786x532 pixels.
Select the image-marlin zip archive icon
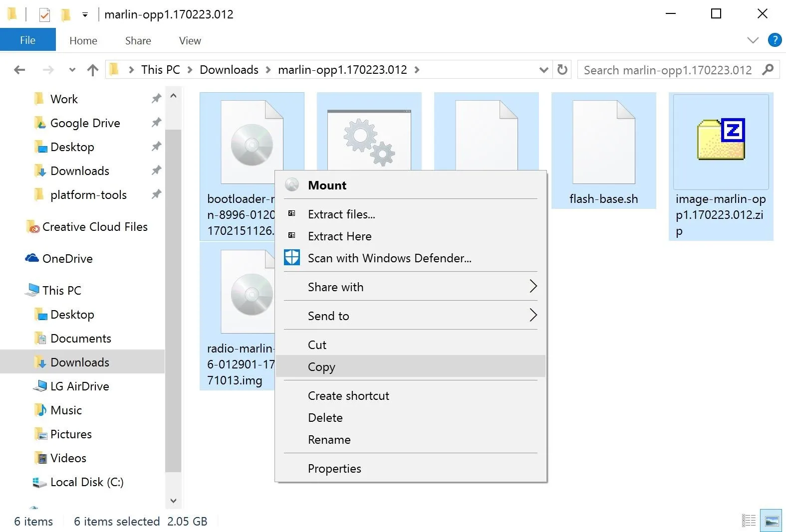click(721, 139)
